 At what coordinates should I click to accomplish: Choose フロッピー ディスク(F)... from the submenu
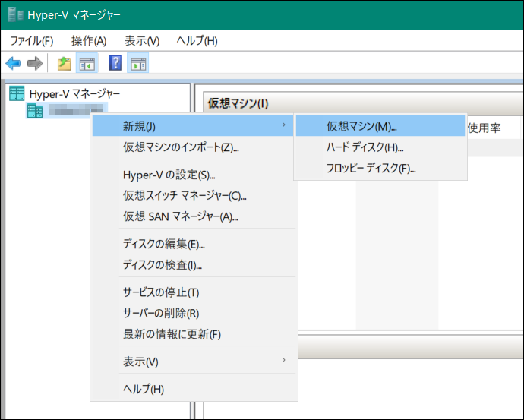[380, 168]
